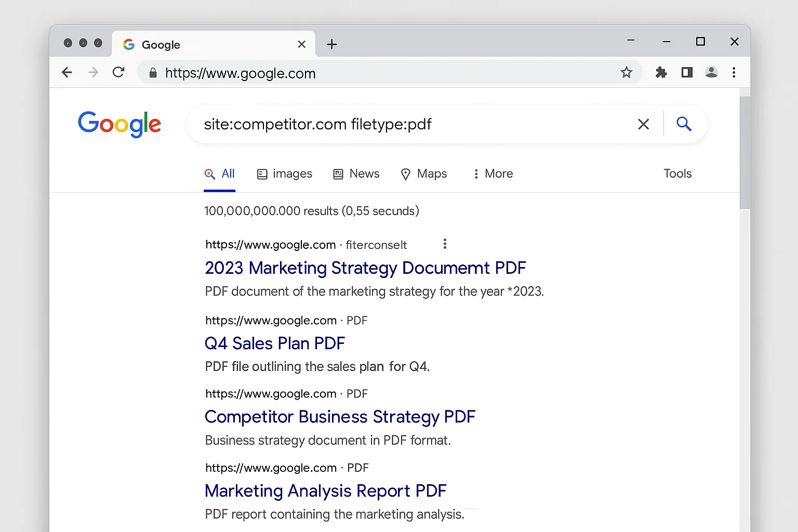
Task: Open Chrome's three-dot settings menu
Action: (734, 73)
